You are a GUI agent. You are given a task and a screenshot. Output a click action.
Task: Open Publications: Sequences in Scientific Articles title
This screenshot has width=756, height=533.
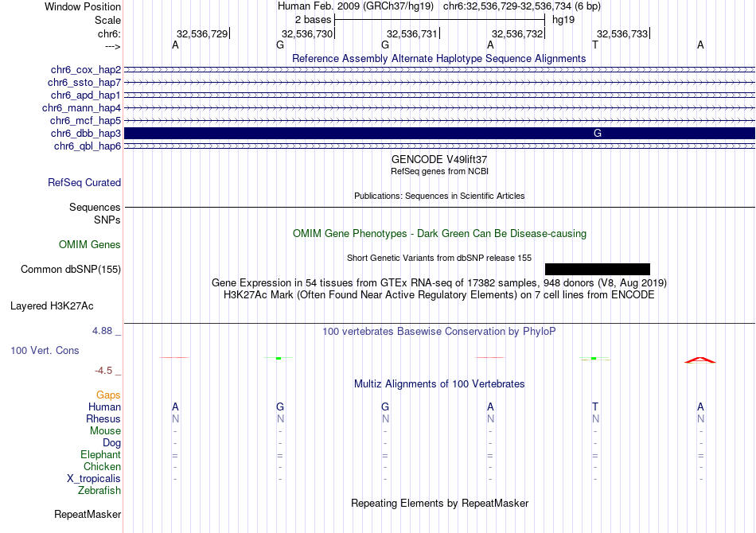coord(439,196)
